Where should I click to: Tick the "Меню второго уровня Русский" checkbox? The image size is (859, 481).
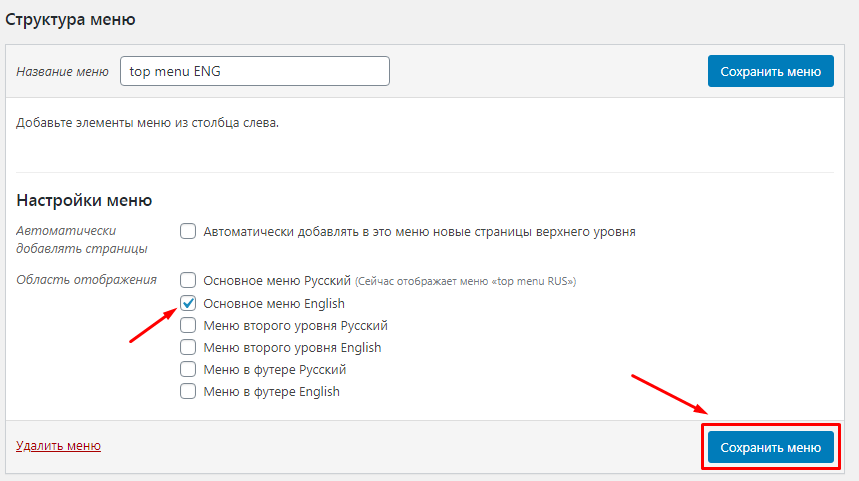(x=187, y=325)
